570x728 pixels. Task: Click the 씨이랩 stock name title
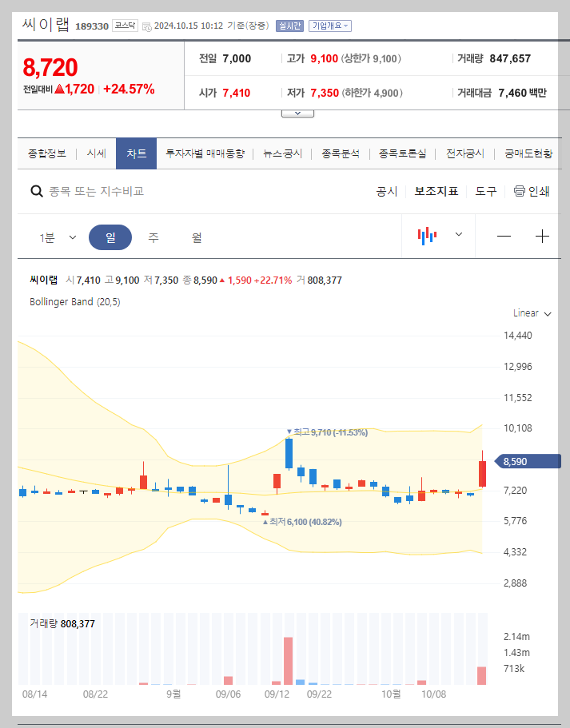tap(46, 24)
